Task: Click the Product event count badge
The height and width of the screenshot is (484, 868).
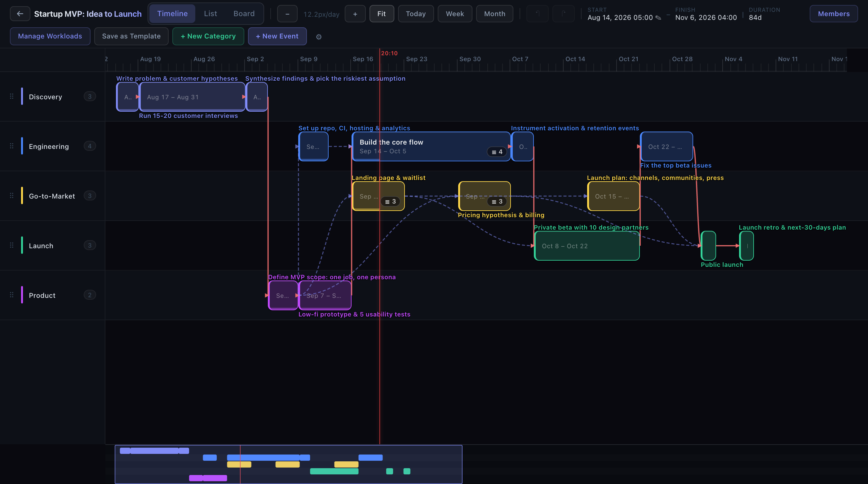Action: tap(90, 295)
